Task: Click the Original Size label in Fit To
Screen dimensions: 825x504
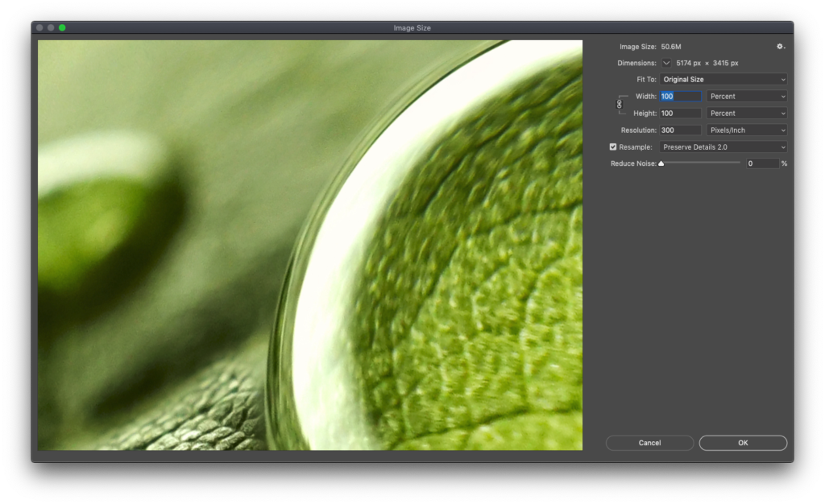Action: 683,79
